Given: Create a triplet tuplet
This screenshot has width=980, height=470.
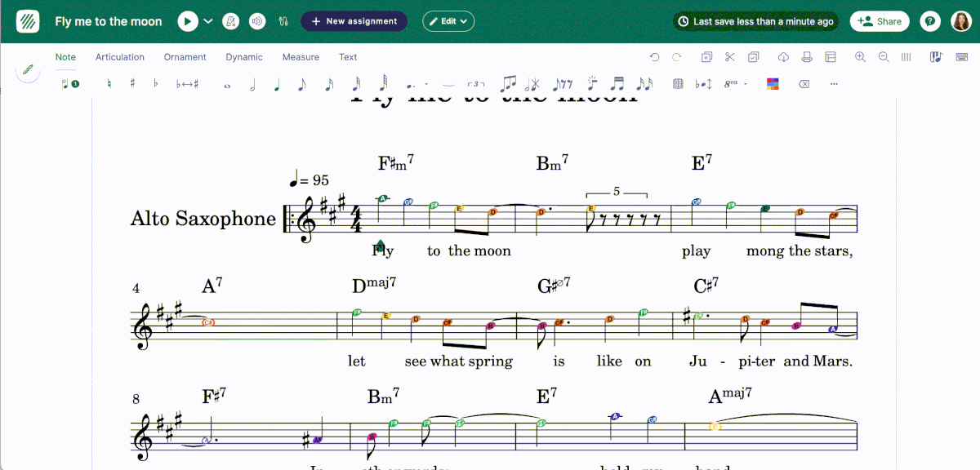Looking at the screenshot, I should [476, 84].
